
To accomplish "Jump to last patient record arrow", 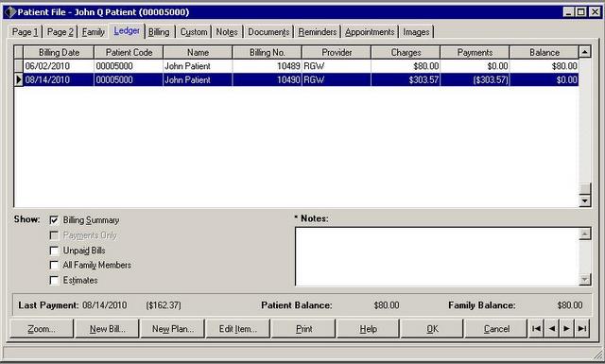I will click(x=582, y=328).
